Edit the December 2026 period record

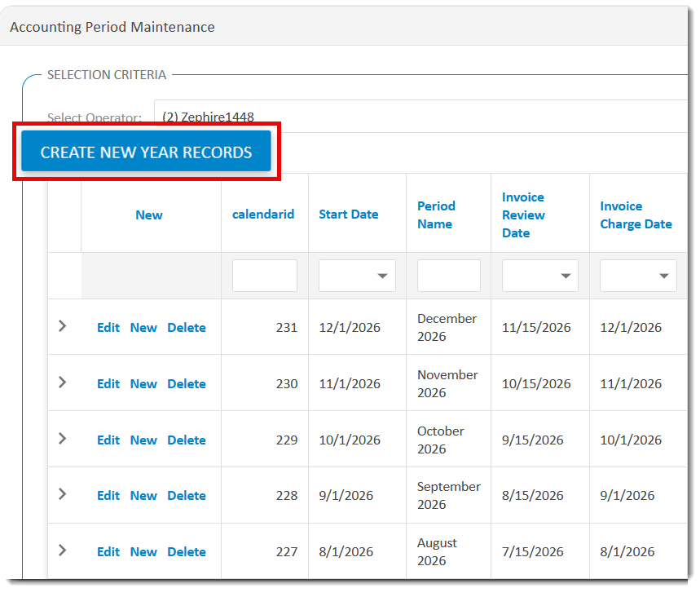108,326
